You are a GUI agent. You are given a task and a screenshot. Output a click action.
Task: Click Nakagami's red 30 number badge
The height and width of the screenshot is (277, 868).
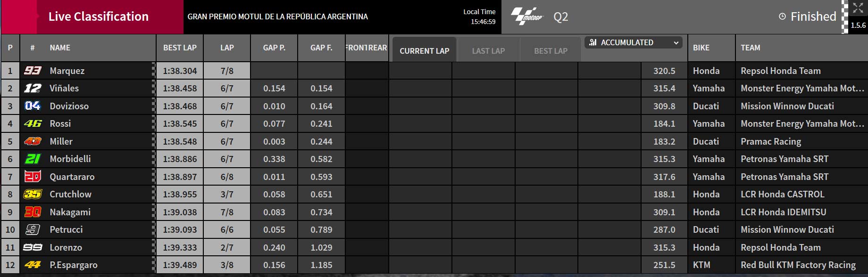point(33,212)
